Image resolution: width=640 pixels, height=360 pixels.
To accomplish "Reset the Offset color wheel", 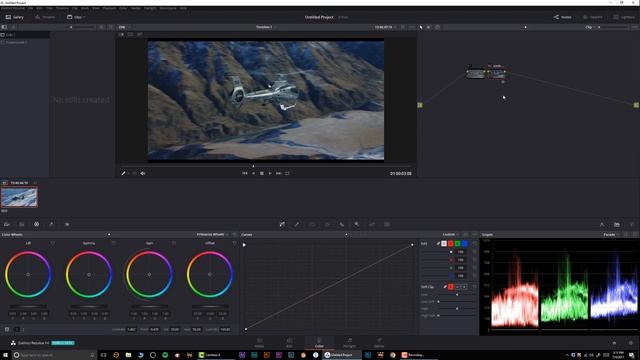I will pos(234,243).
